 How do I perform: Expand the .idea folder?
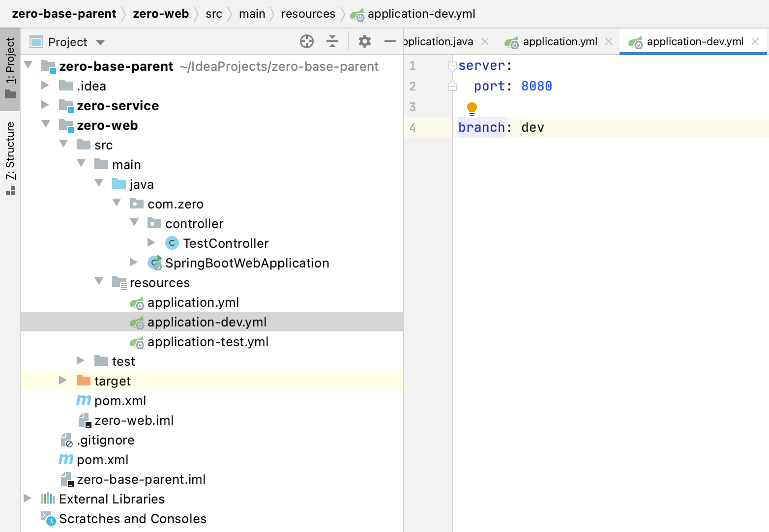(x=45, y=85)
